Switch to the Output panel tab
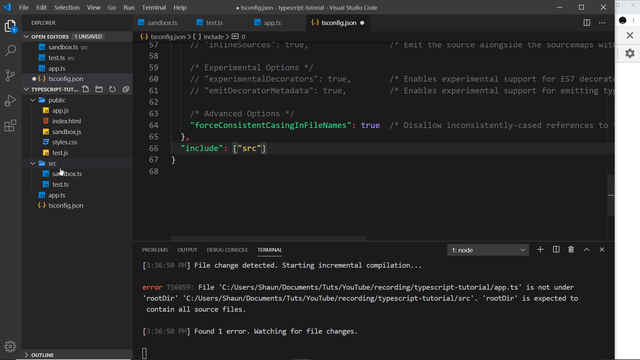 (187, 250)
